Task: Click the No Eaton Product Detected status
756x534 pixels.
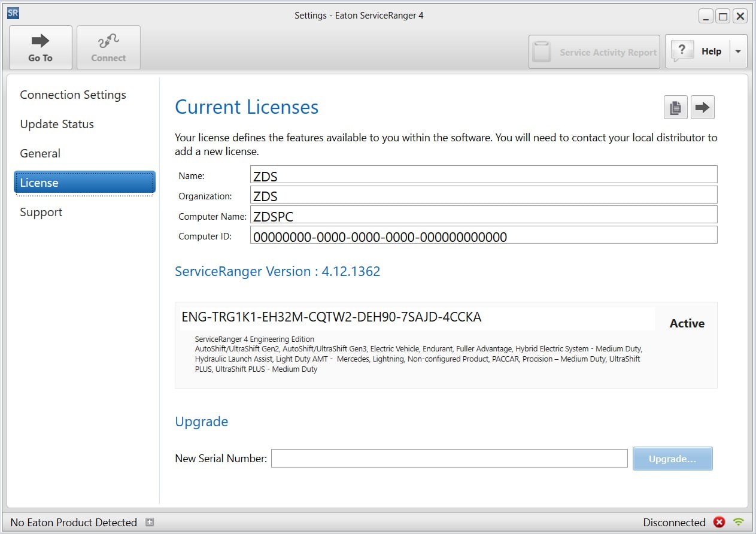Action: (74, 522)
